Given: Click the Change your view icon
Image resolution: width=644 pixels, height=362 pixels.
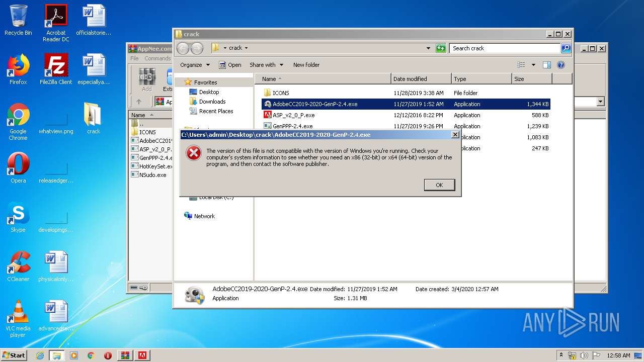Looking at the screenshot, I should pyautogui.click(x=521, y=65).
